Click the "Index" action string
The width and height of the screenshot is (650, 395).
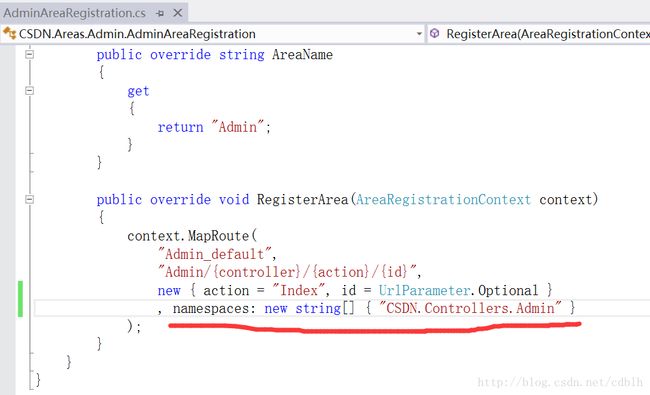(298, 290)
